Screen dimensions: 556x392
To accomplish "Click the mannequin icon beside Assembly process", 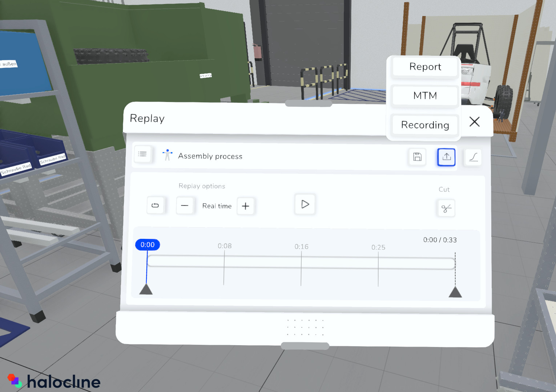I will pos(167,155).
